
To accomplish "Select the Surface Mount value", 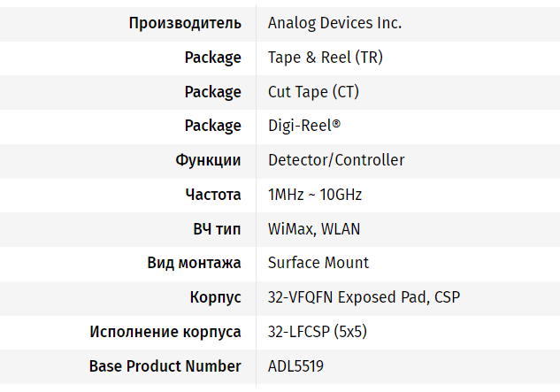I will [x=318, y=263].
